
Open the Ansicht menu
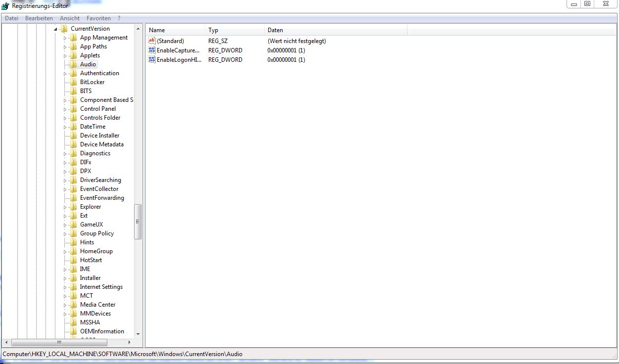70,18
